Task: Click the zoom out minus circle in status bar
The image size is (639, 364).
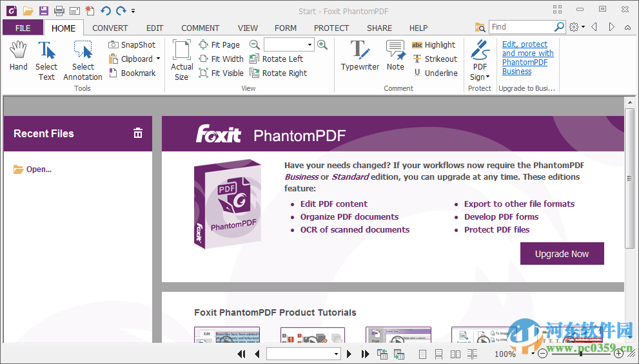Action: click(542, 354)
